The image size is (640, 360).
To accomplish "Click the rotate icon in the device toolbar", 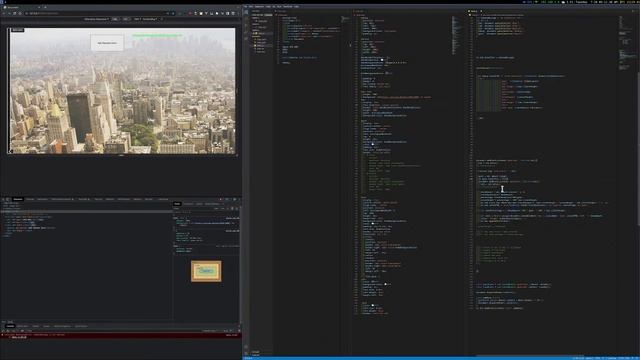I will pyautogui.click(x=162, y=19).
